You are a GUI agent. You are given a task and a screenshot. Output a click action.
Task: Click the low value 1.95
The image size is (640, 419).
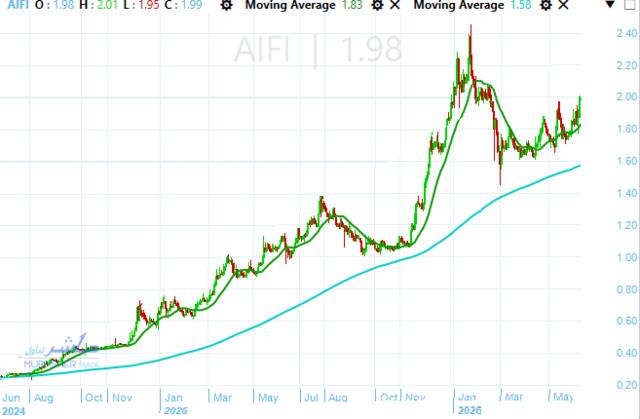click(148, 5)
